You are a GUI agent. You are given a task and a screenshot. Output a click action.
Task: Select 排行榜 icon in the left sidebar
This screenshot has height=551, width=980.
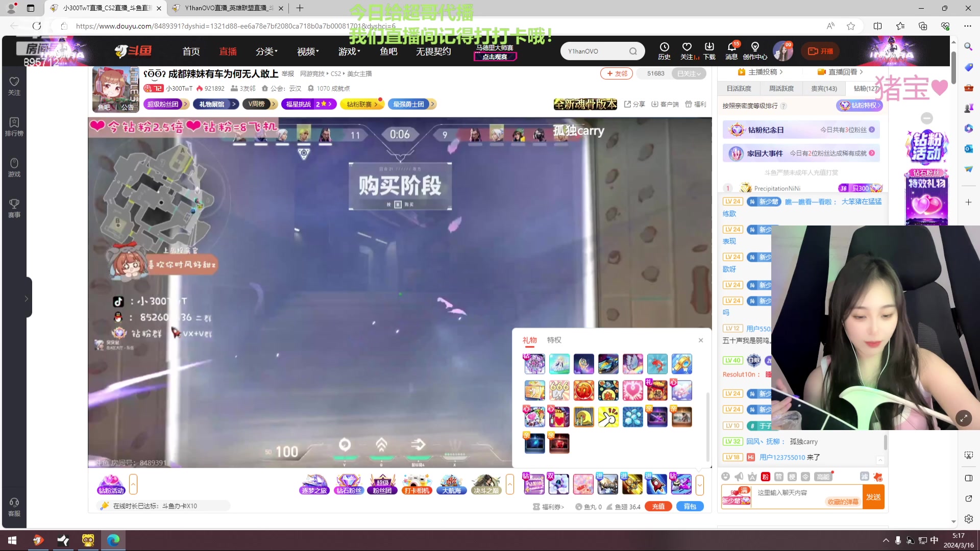[14, 127]
